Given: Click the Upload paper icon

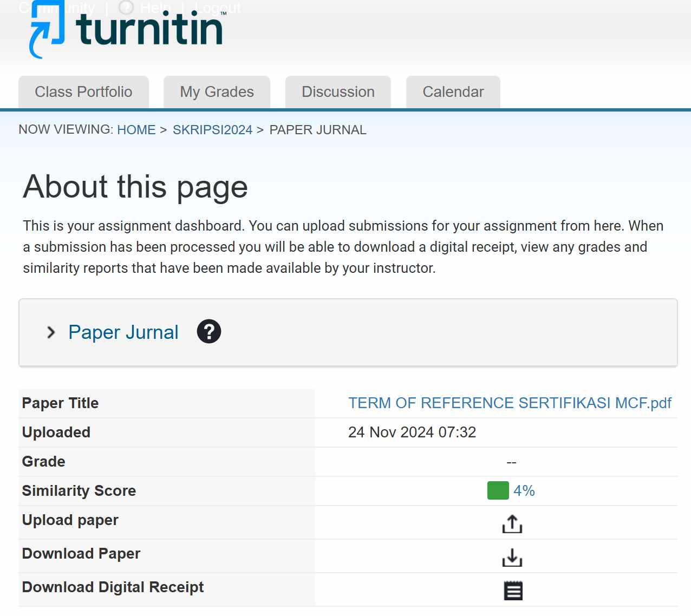Looking at the screenshot, I should tap(512, 523).
